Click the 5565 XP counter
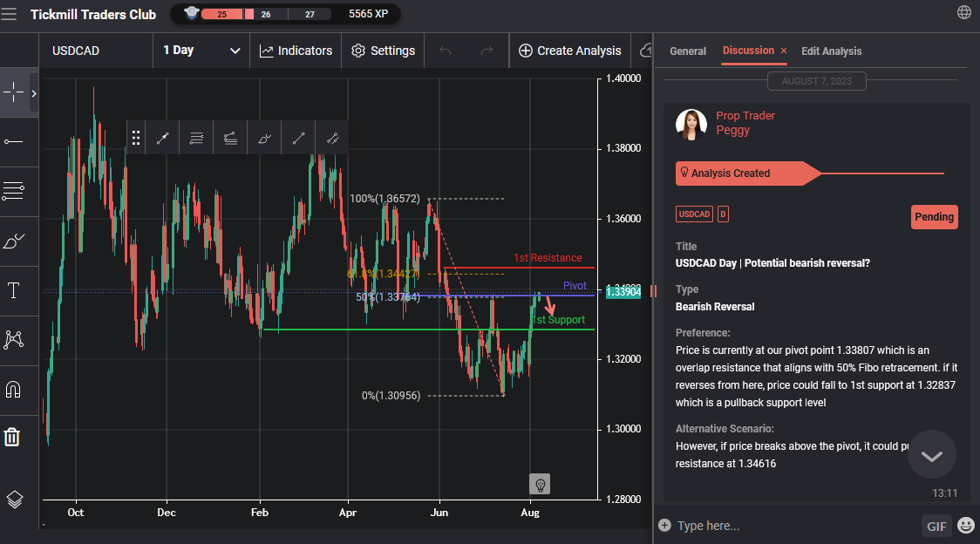980x544 pixels. click(x=369, y=14)
